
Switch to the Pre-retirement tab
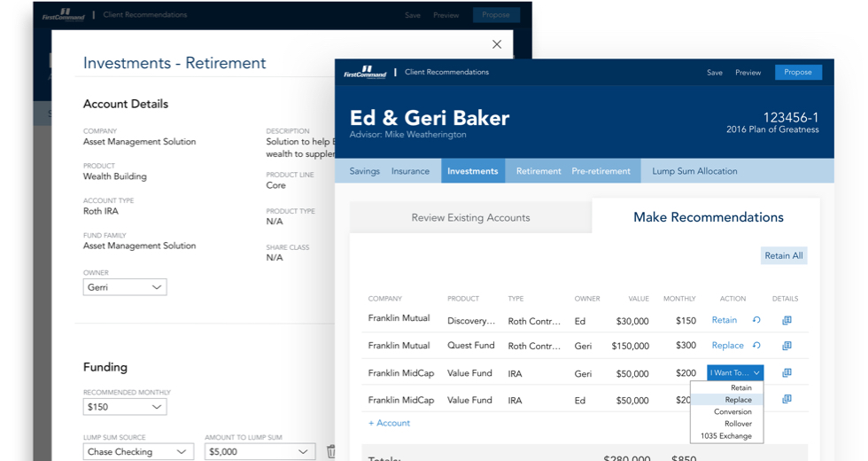[601, 171]
